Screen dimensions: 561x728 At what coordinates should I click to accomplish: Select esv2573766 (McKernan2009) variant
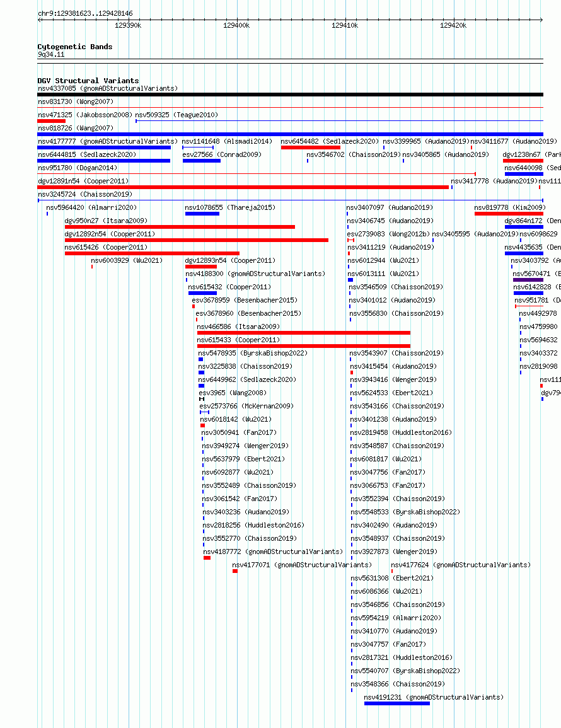(246, 407)
